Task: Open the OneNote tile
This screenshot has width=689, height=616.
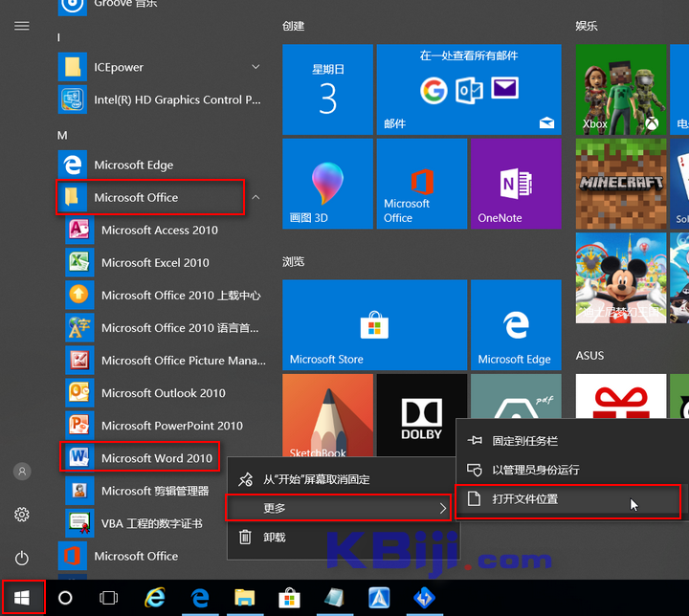Action: tap(516, 184)
